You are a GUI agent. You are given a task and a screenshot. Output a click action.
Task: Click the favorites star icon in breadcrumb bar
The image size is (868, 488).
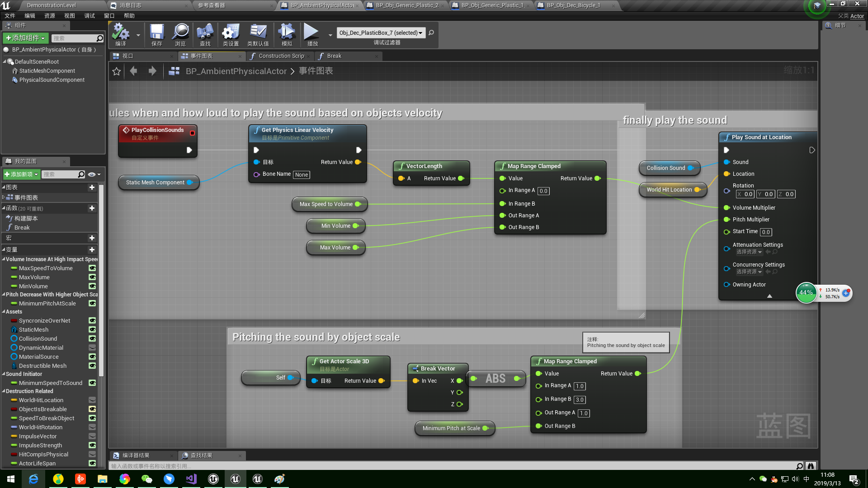coord(117,71)
